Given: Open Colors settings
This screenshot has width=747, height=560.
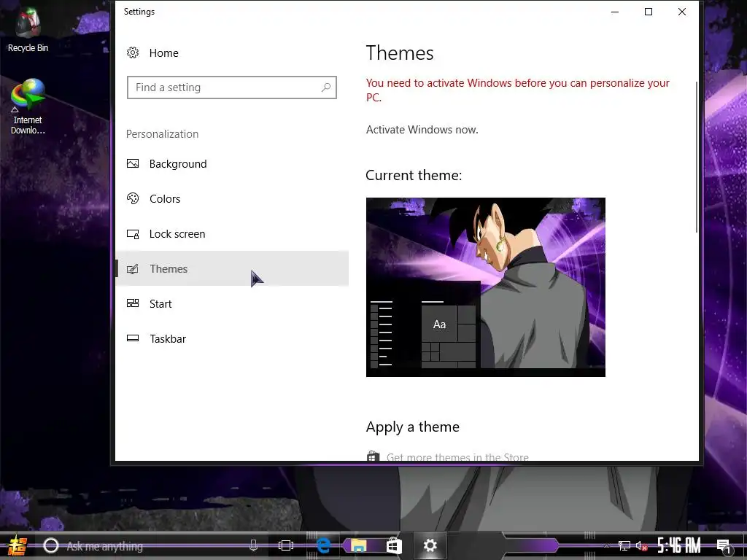Looking at the screenshot, I should (232, 198).
